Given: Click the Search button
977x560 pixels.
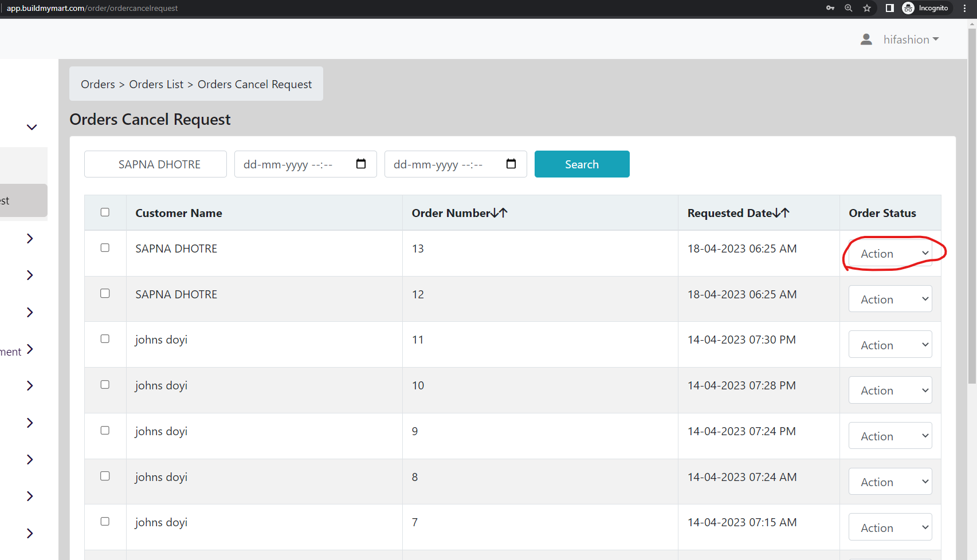Looking at the screenshot, I should [x=582, y=164].
